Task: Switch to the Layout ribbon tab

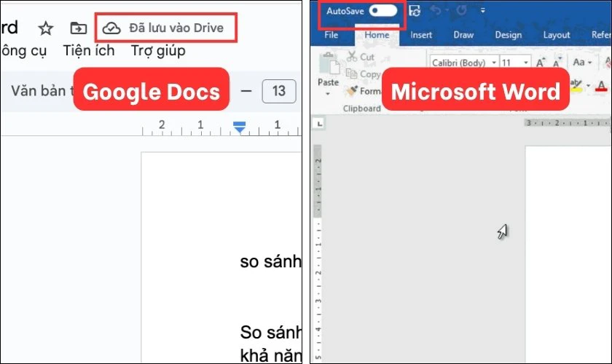Action: [x=556, y=35]
